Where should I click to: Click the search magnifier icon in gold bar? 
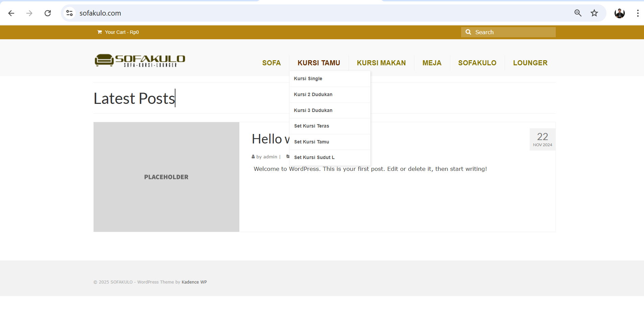[x=468, y=32]
